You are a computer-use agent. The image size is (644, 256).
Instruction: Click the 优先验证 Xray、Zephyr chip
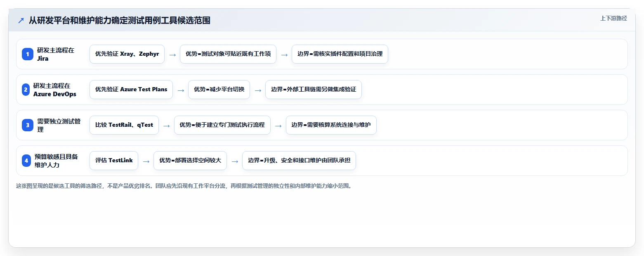pos(127,54)
